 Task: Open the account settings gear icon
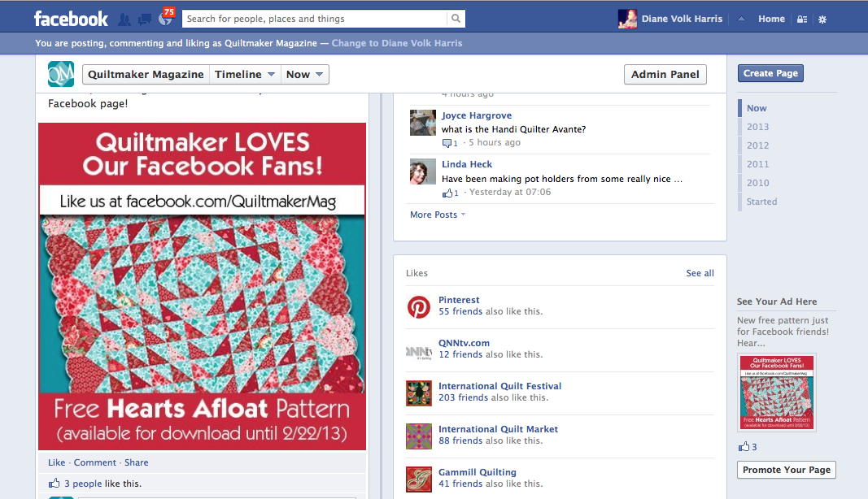pyautogui.click(x=822, y=20)
